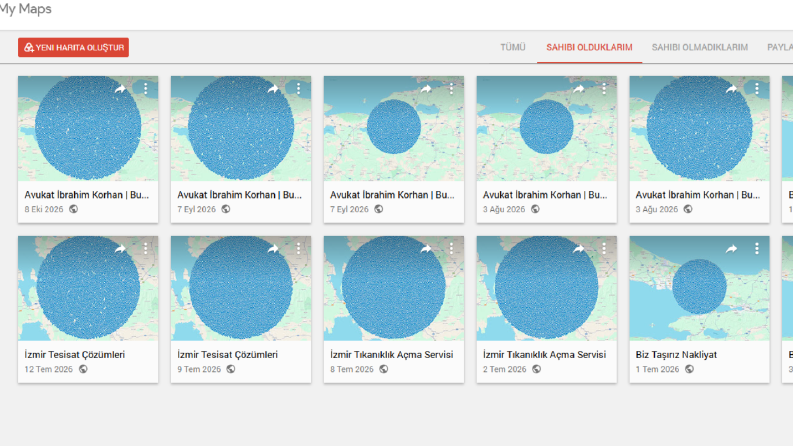Click the globe icon next to 8 Eki 2026
793x446 pixels.
pyautogui.click(x=73, y=209)
